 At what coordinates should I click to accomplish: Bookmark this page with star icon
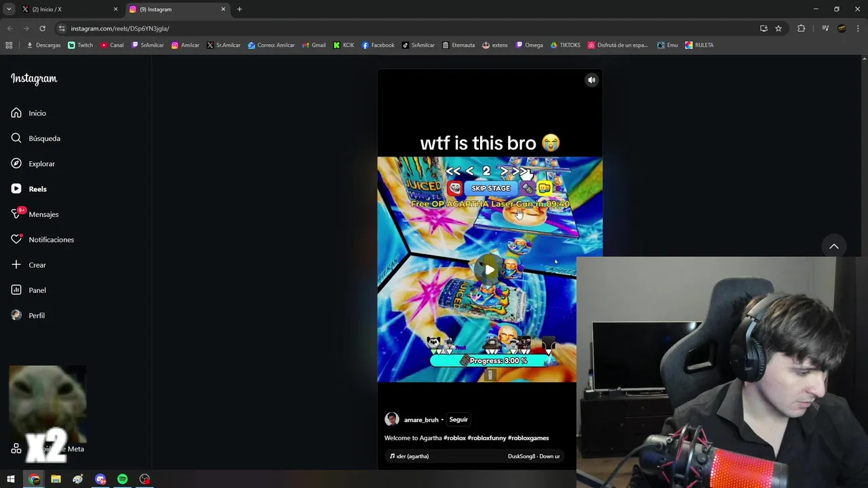tap(778, 28)
